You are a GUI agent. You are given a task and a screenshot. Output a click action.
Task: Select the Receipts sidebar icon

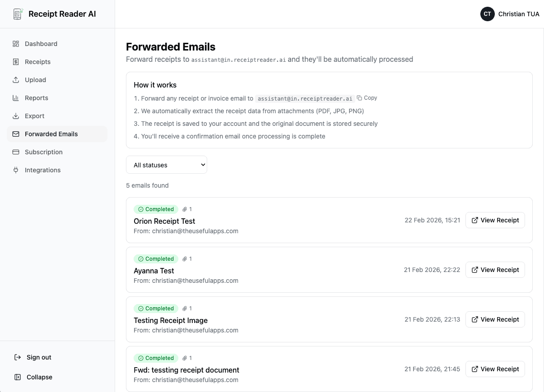click(15, 62)
